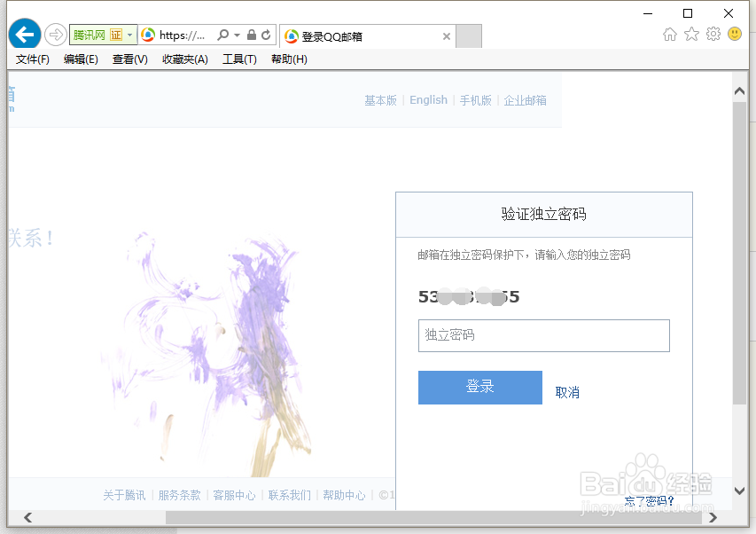This screenshot has height=534, width=756.
Task: Open the 企业邮箱 link
Action: [525, 100]
